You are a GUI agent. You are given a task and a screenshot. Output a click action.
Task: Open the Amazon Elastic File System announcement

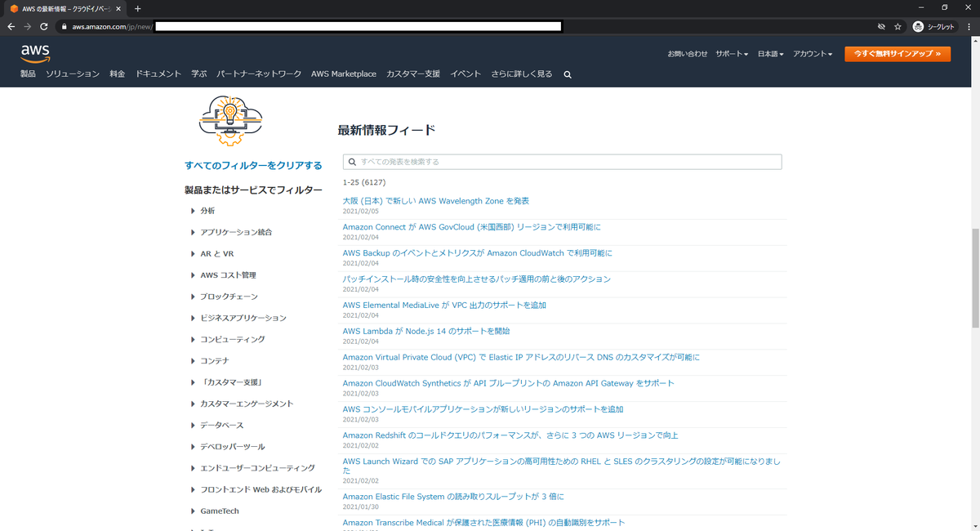coord(453,497)
